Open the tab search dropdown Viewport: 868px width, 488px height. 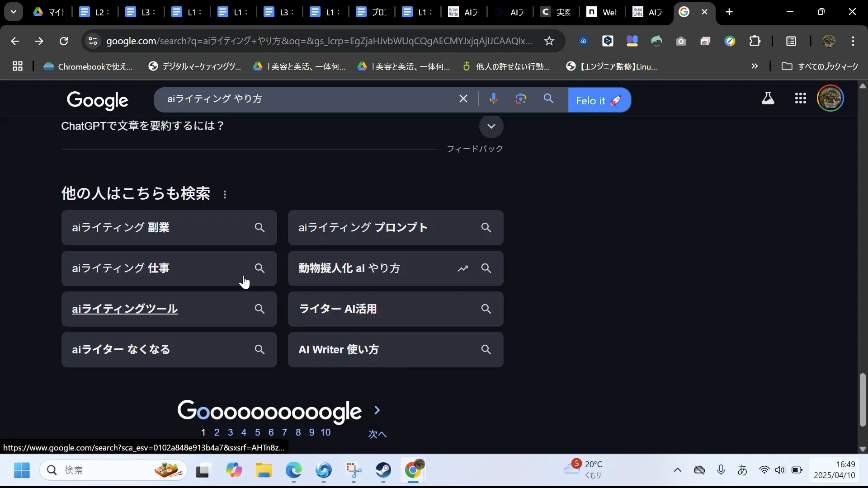click(14, 12)
